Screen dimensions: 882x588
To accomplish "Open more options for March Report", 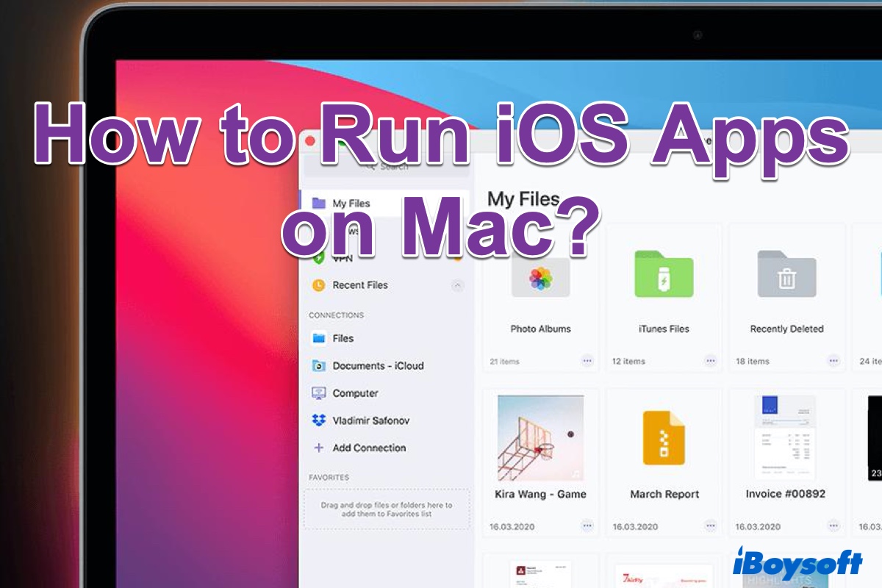I will tap(710, 526).
